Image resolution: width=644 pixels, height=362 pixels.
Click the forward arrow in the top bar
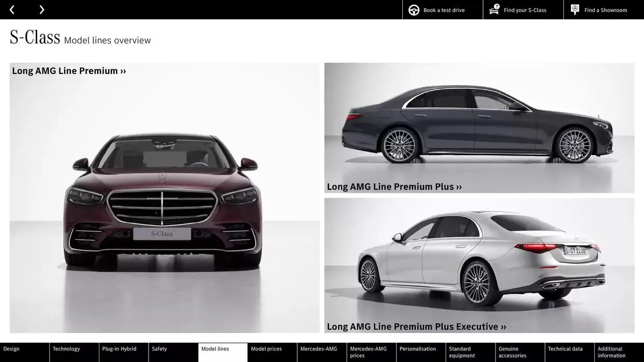click(x=41, y=9)
